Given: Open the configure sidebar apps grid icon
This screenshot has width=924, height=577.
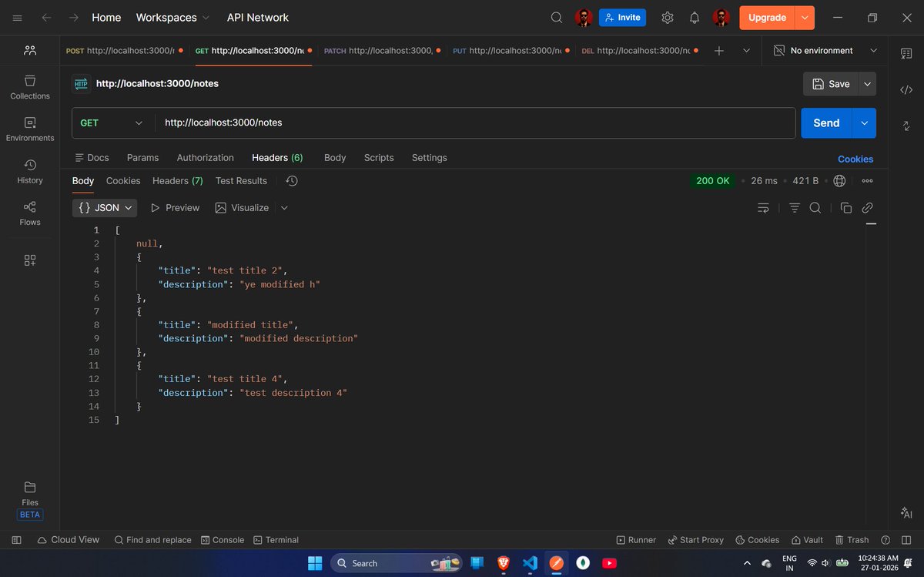Looking at the screenshot, I should (x=30, y=260).
